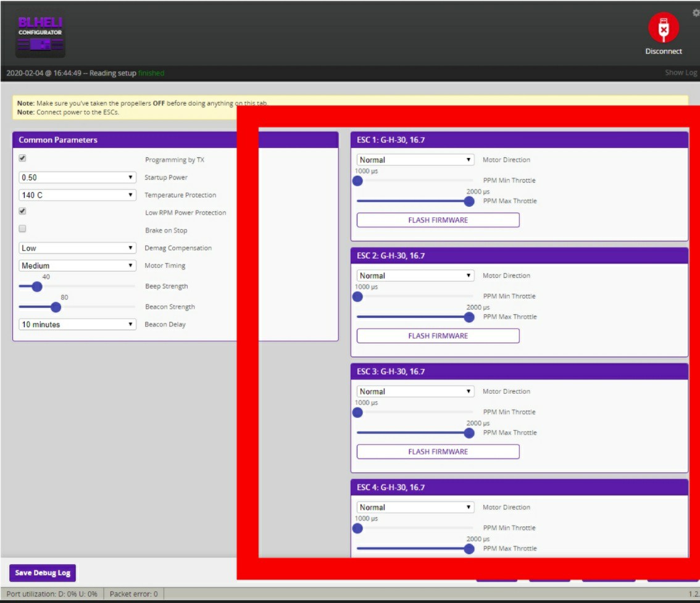
Task: Open Beacon Delay 10 minutes dropdown
Action: (77, 325)
